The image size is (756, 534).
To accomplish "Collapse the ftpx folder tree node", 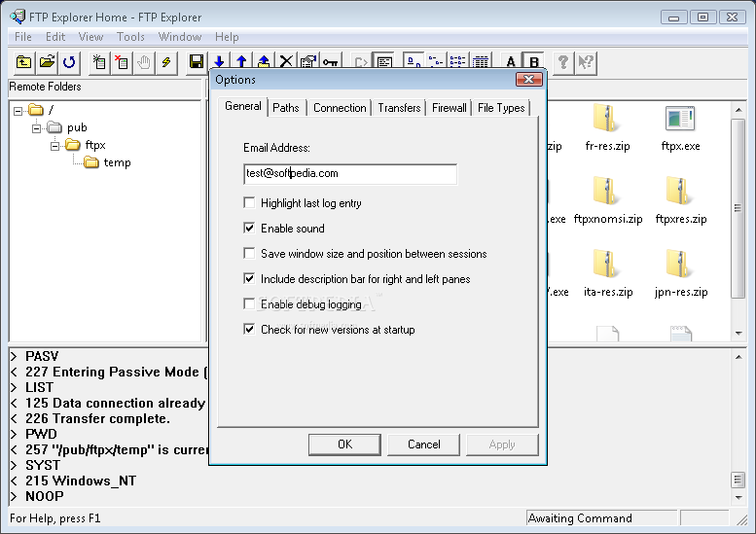I will pos(54,146).
